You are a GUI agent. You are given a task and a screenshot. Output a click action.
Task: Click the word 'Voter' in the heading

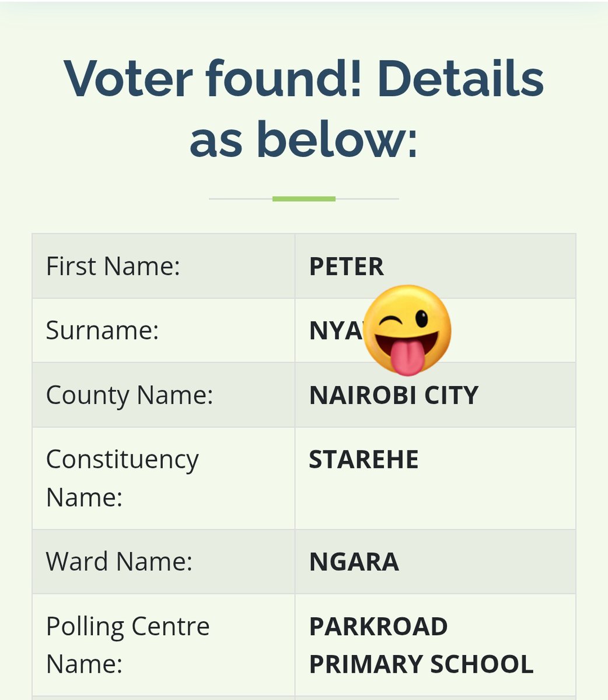pos(128,78)
